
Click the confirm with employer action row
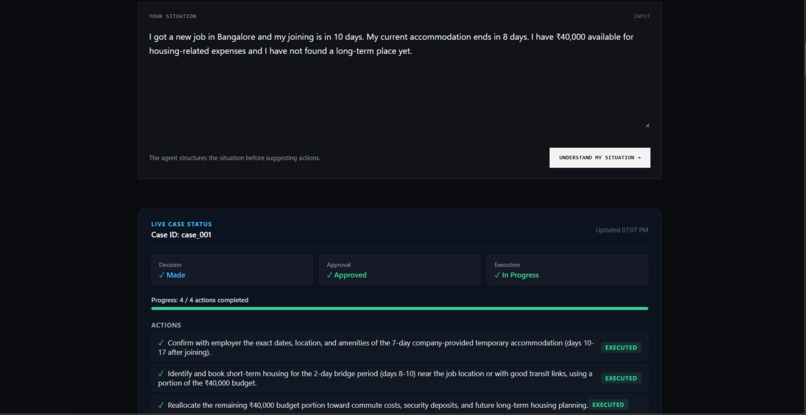click(x=399, y=348)
